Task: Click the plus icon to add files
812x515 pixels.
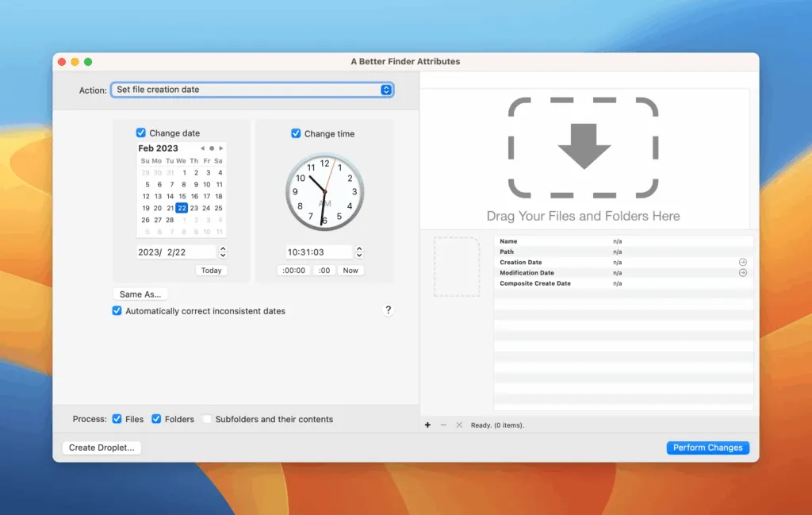Action: (x=428, y=425)
